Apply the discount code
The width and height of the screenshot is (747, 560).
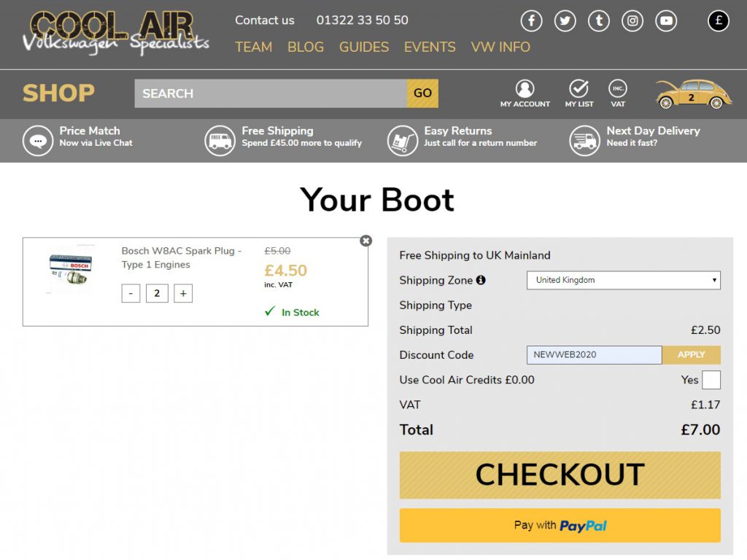click(692, 355)
